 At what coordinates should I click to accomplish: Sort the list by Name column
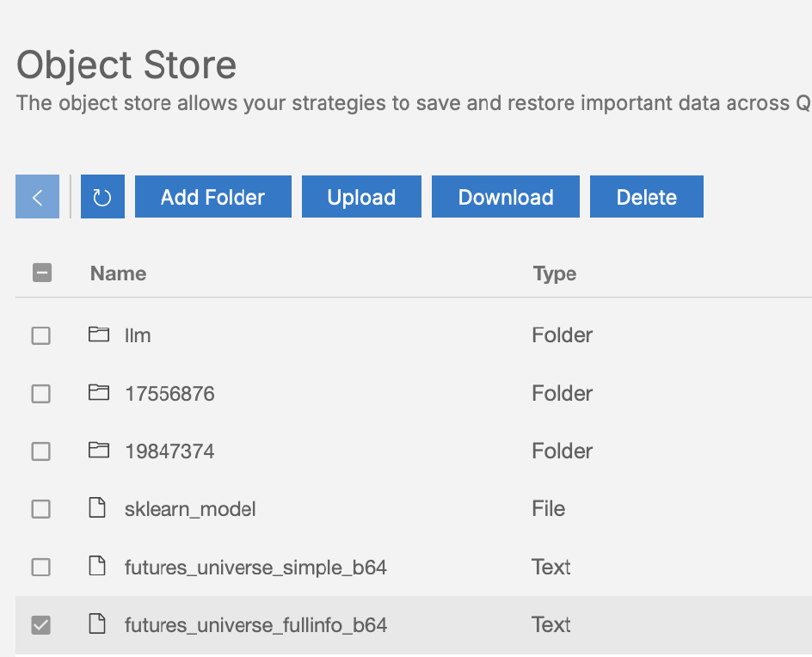tap(118, 273)
